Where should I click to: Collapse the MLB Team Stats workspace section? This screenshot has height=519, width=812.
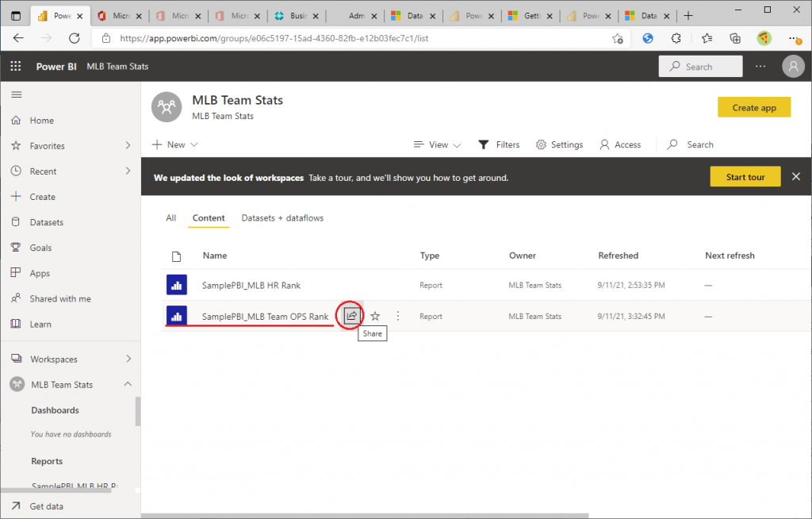point(128,384)
